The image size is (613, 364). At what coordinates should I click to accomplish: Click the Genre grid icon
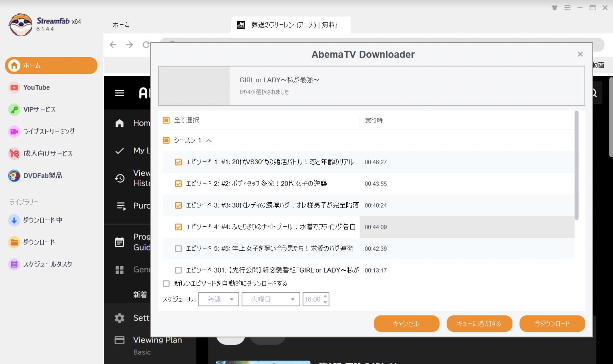(x=120, y=270)
